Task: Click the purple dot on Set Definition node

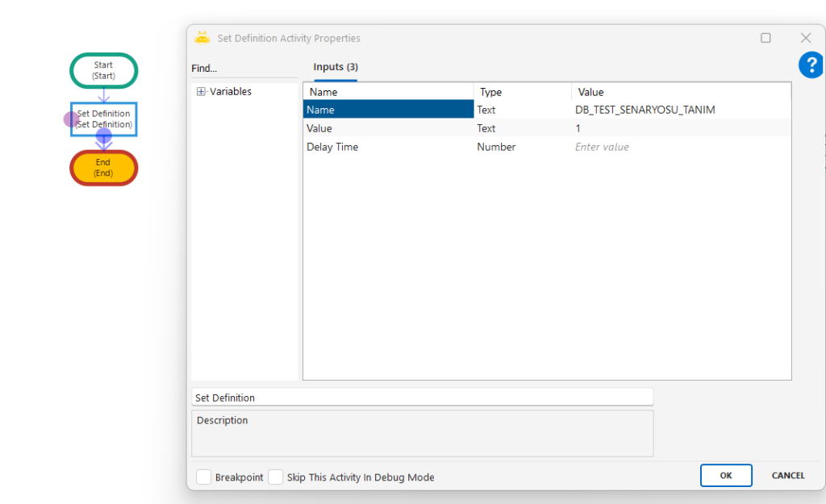Action: pos(71,119)
